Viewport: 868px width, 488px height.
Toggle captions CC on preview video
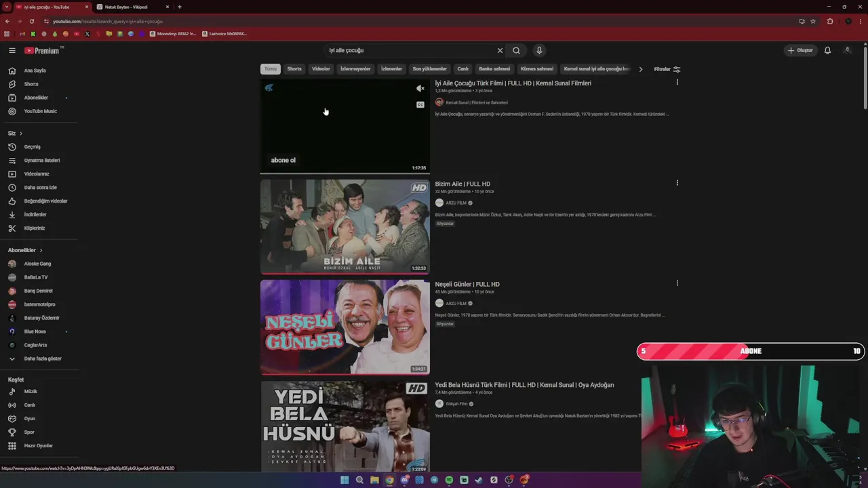[420, 104]
